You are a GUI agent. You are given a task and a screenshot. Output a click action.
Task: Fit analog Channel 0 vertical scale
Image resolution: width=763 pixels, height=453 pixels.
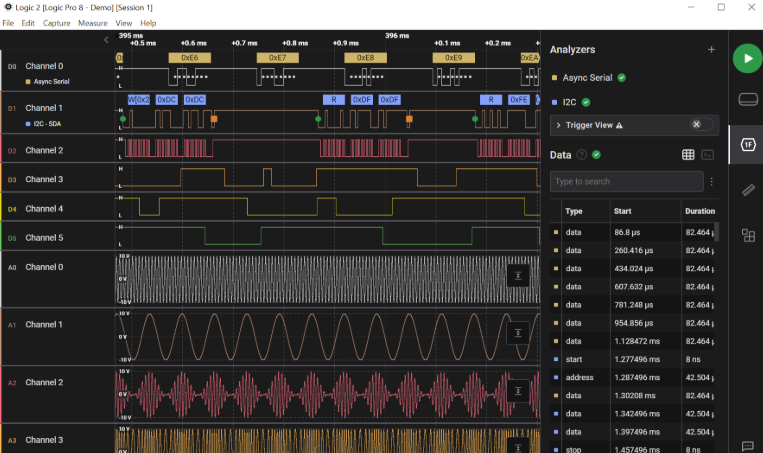(x=518, y=275)
